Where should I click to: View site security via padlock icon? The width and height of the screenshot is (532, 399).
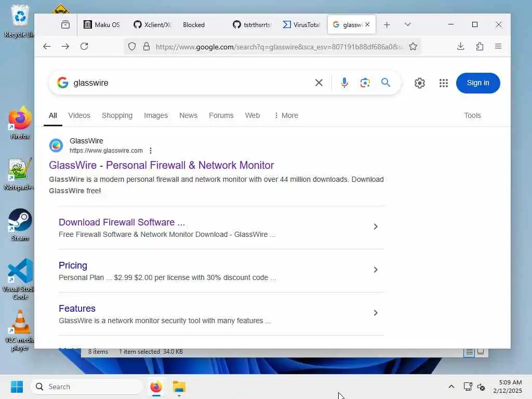pyautogui.click(x=146, y=46)
